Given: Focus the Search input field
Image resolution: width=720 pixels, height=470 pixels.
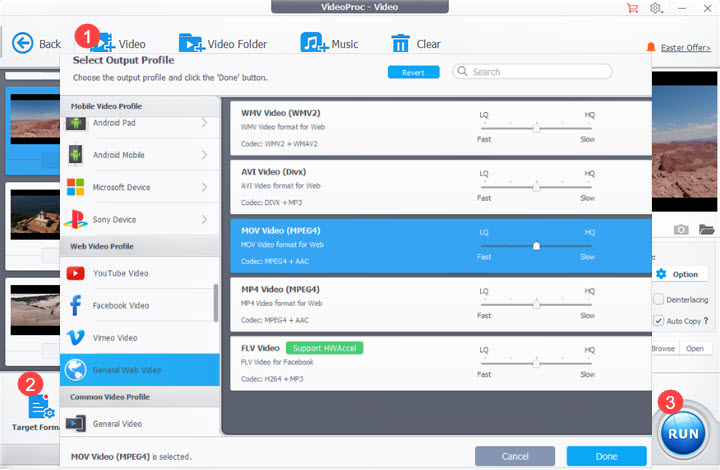Looking at the screenshot, I should pyautogui.click(x=532, y=72).
